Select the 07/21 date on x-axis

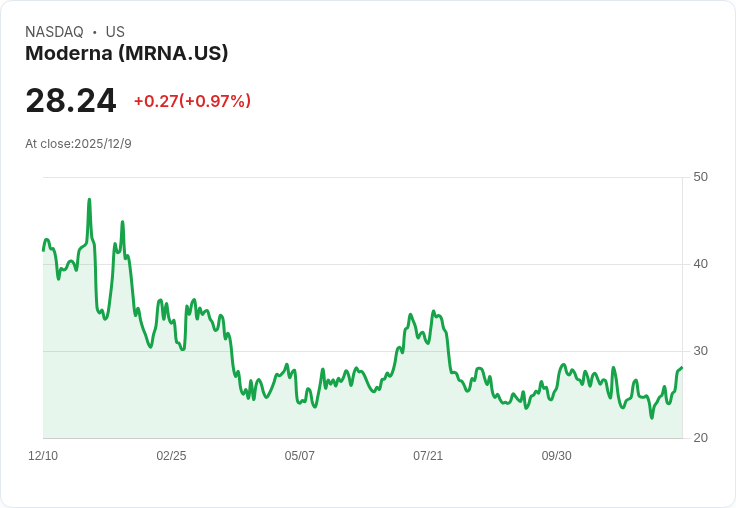pos(428,456)
